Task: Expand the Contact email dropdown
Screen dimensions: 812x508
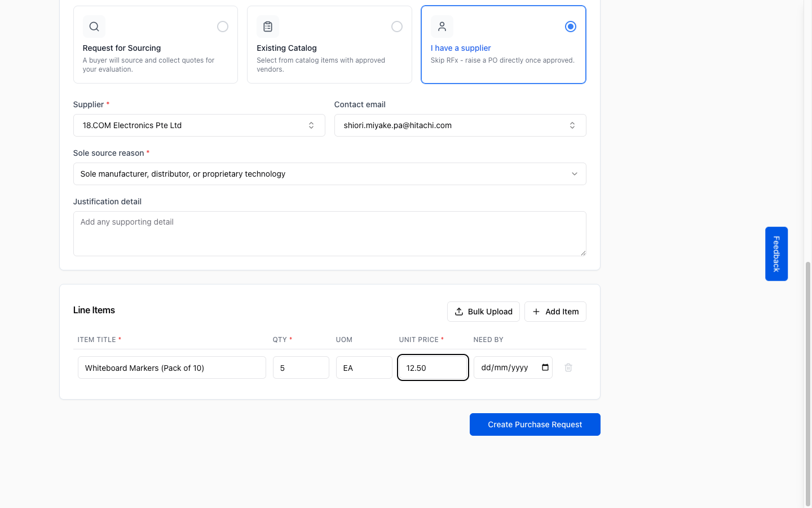Action: 460,125
